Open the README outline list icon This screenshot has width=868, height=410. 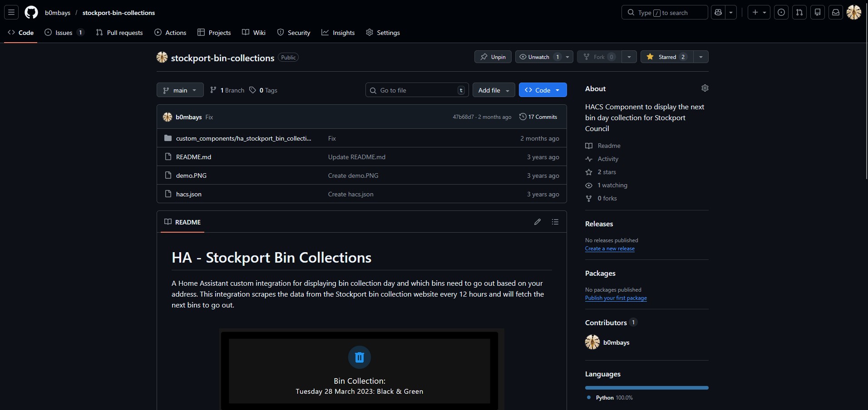click(555, 222)
